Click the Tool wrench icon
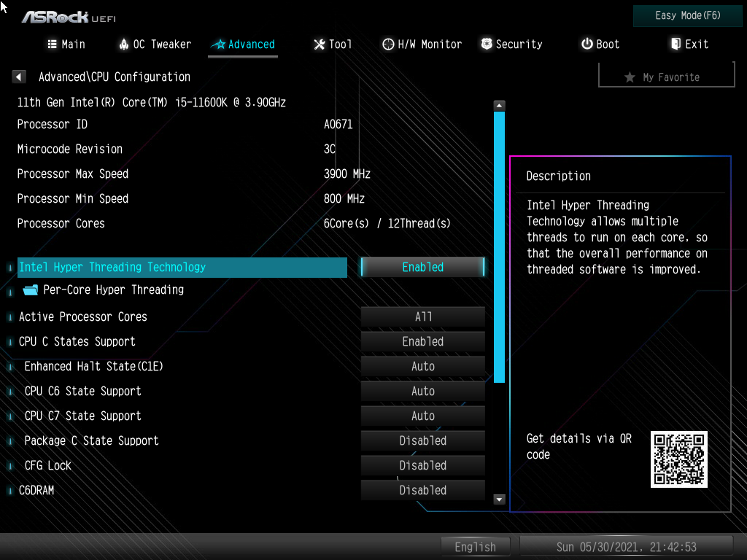The image size is (747, 560). [319, 44]
